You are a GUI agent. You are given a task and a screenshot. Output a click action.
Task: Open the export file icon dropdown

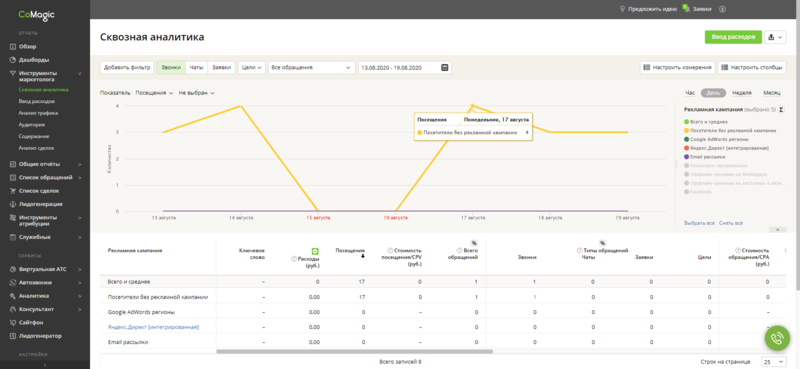[x=775, y=37]
